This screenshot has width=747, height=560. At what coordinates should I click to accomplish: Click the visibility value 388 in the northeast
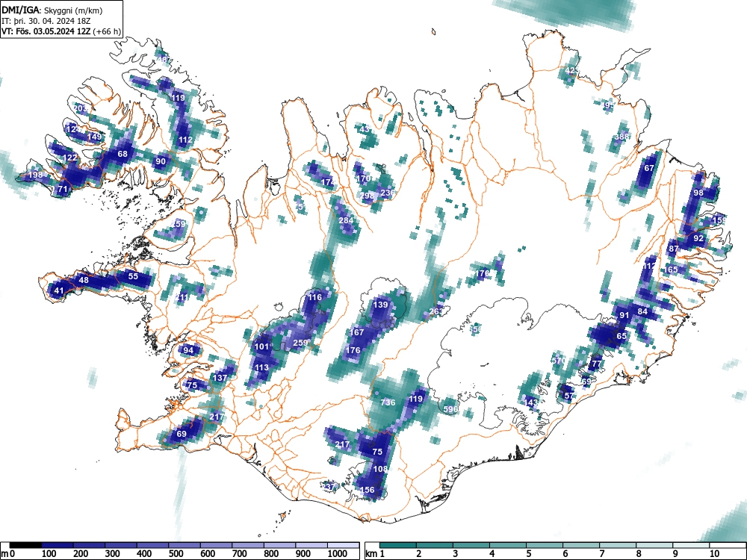click(622, 137)
